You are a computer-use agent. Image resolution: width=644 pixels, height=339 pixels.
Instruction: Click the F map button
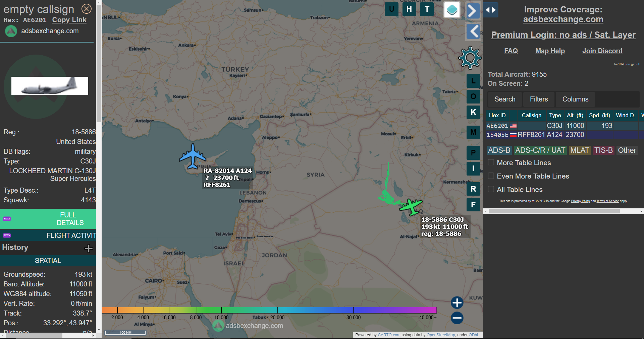[473, 205]
